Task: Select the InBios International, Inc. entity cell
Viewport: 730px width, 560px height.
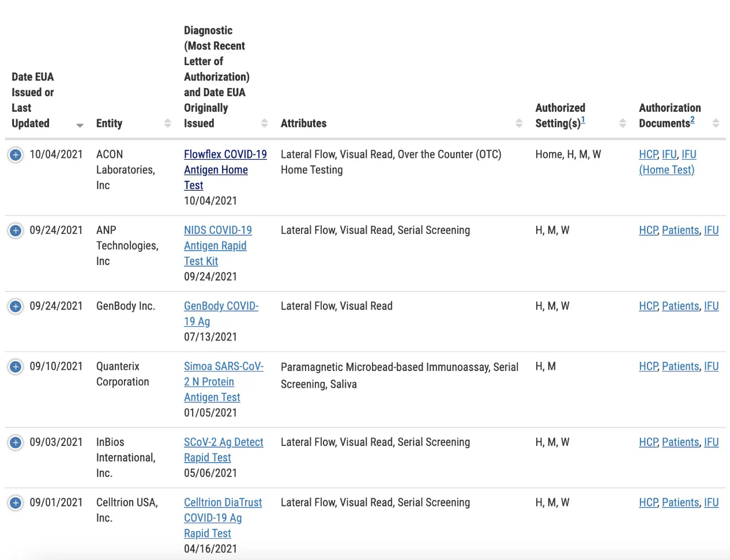Action: click(x=126, y=458)
